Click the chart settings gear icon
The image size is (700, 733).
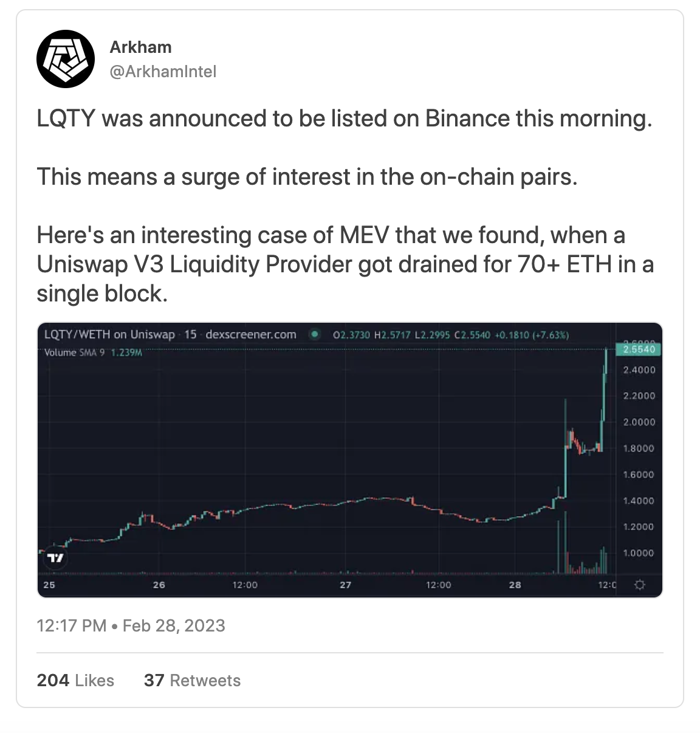639,585
